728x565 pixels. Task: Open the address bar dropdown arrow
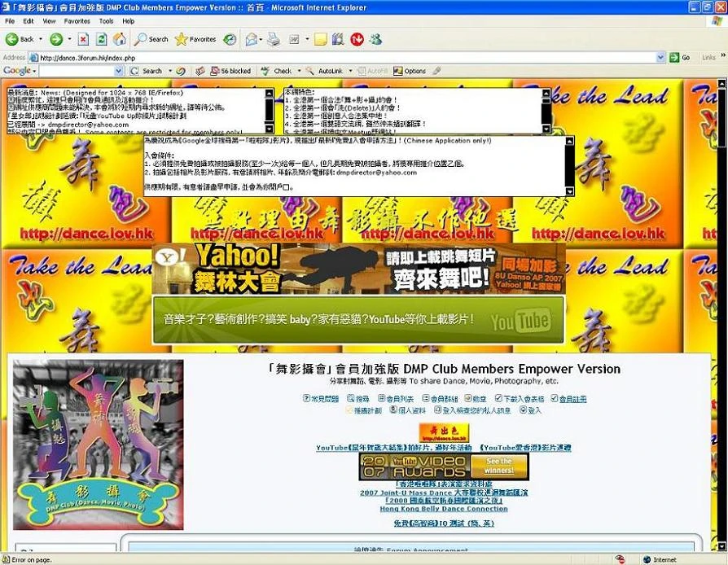click(x=661, y=58)
